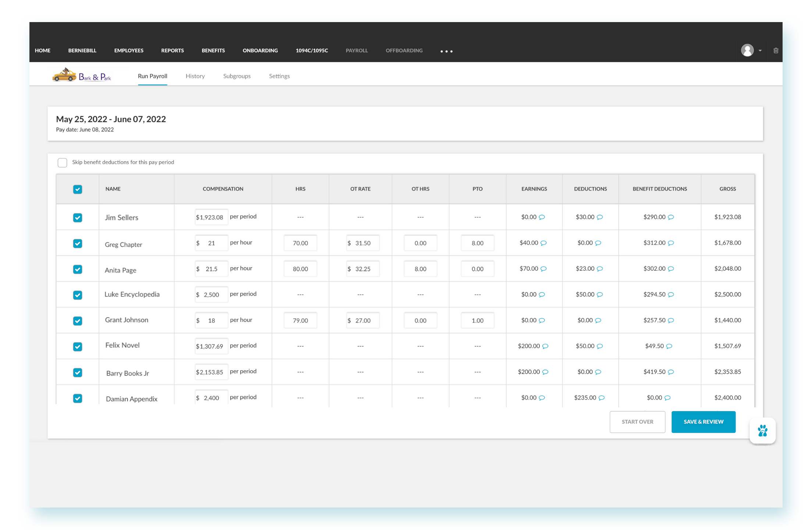Click Anita Page's deductions comment icon
This screenshot has height=530, width=812.
600,269
